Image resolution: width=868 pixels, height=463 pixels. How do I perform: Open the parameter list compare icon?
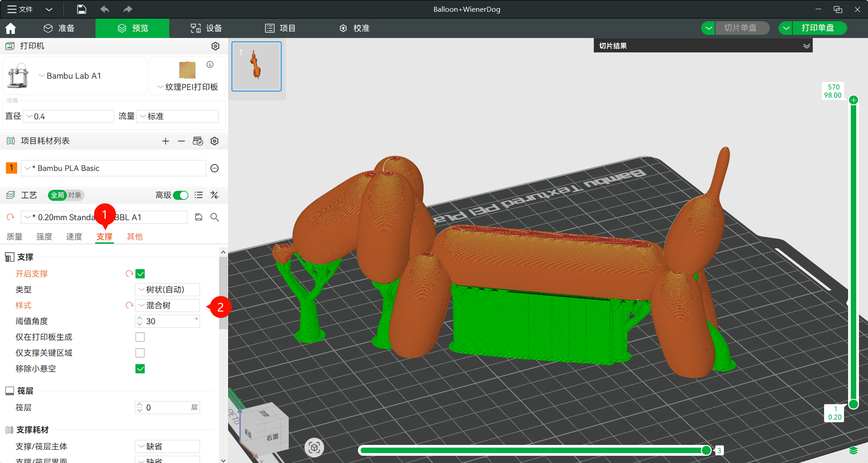199,195
